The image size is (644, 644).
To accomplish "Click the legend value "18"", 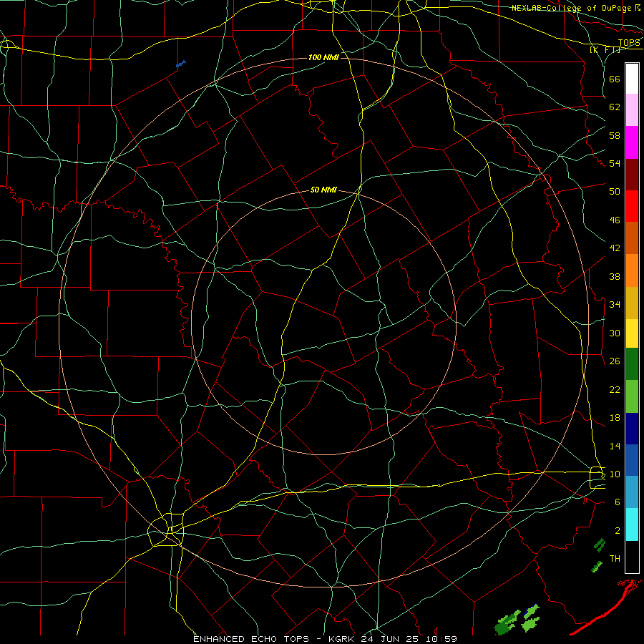I will (x=615, y=418).
